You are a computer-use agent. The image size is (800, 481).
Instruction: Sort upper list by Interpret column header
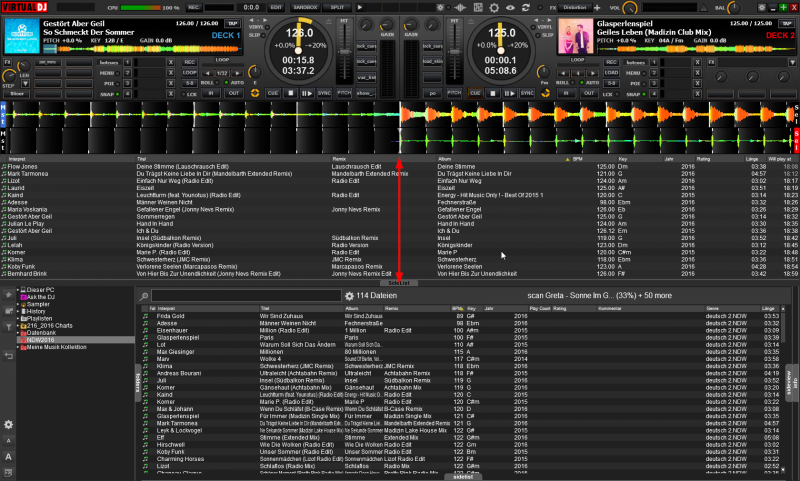[x=17, y=159]
